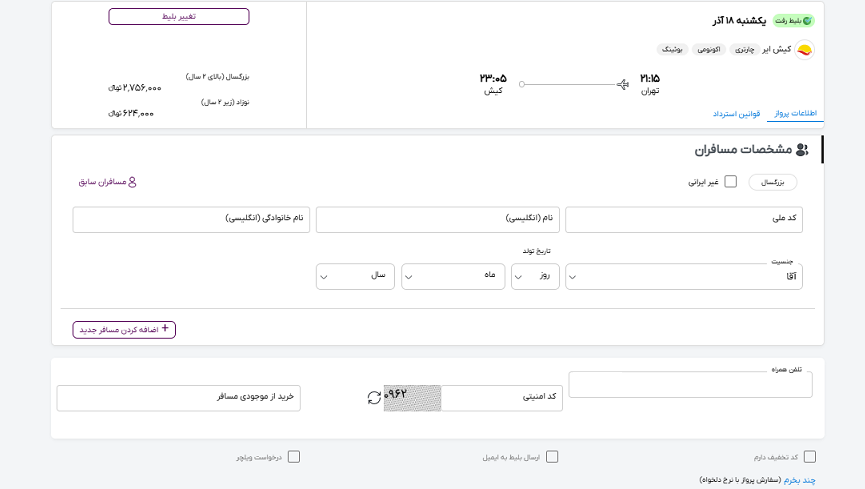865x489 pixels.
Task: Click the کد امنیتی input field
Action: 502,398
